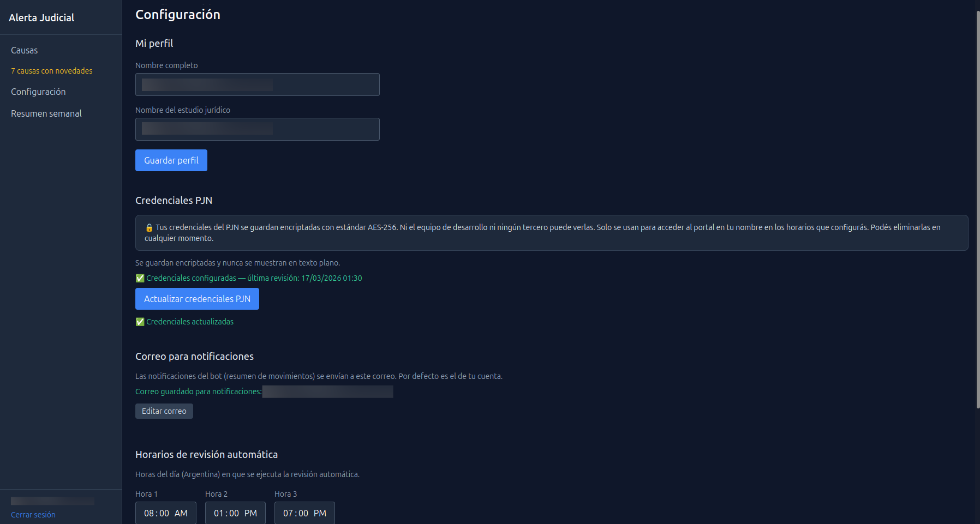Image resolution: width=980 pixels, height=524 pixels.
Task: Open the Causas section
Action: [x=25, y=50]
